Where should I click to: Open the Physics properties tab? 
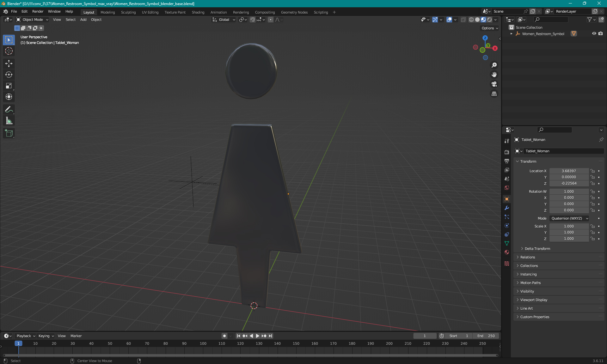(507, 226)
